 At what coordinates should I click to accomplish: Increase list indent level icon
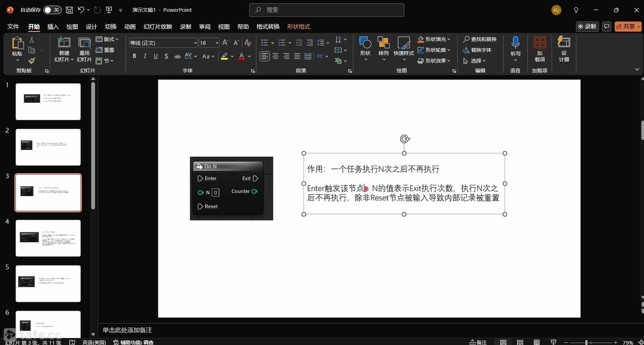[310, 43]
